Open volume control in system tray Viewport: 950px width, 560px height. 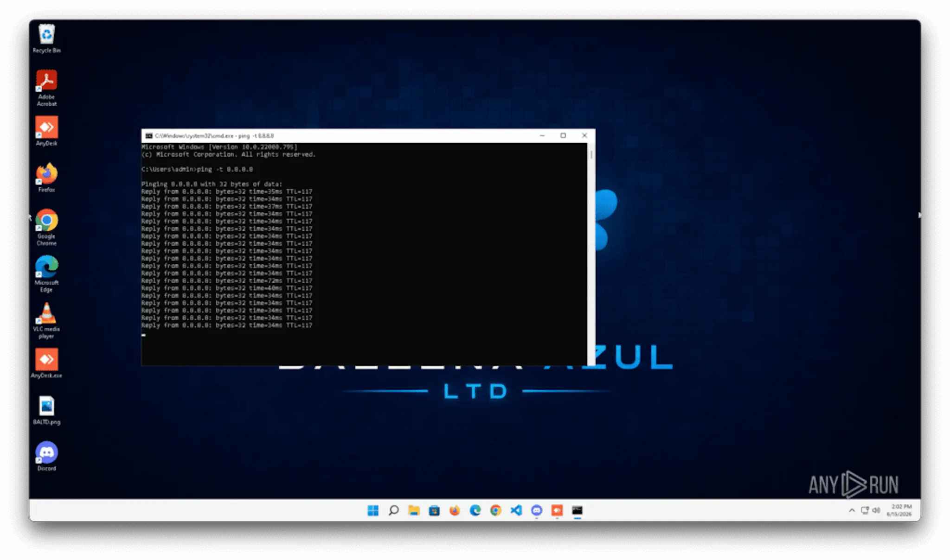(876, 510)
